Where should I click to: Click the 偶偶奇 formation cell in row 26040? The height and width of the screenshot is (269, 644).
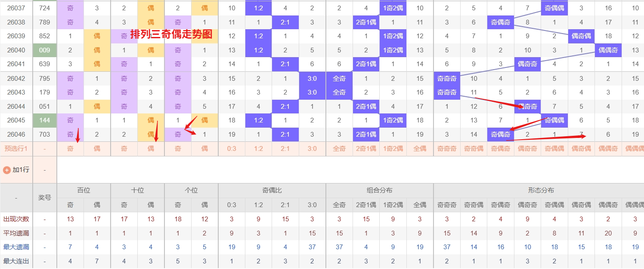(x=608, y=50)
